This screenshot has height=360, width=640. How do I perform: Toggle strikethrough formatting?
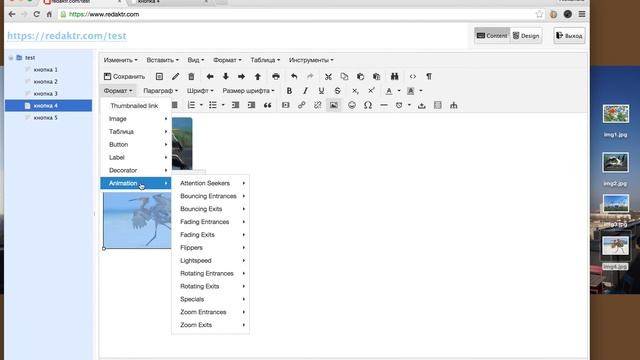[x=337, y=91]
